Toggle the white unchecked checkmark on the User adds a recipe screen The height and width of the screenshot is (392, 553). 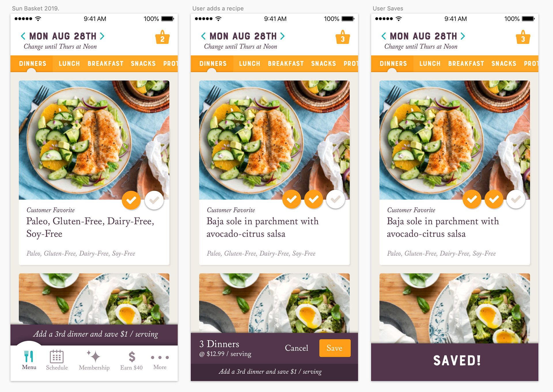click(x=336, y=199)
